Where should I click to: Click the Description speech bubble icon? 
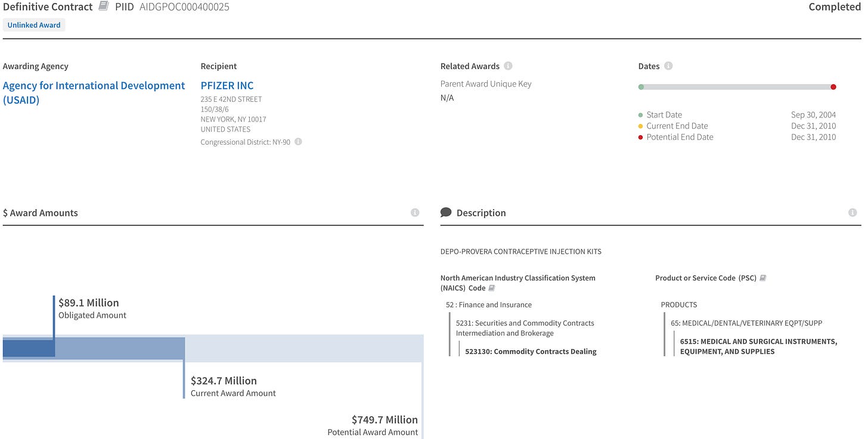click(x=446, y=213)
